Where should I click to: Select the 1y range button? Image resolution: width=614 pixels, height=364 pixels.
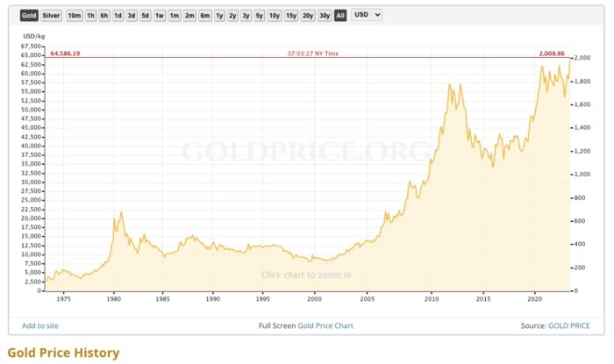(x=219, y=16)
